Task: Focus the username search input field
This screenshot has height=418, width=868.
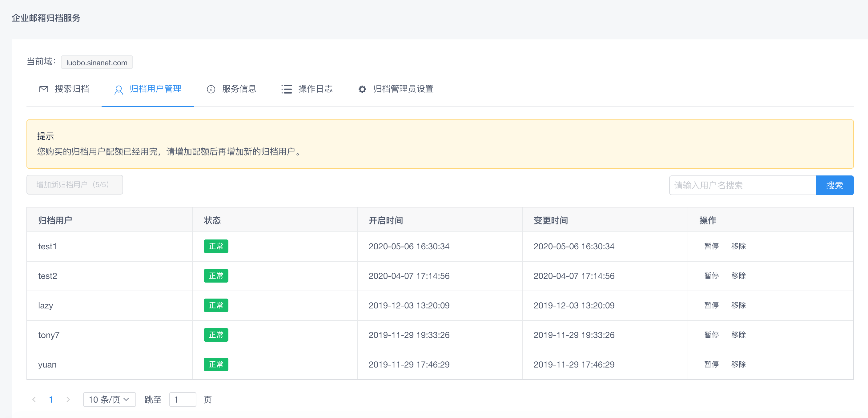Action: pos(742,185)
